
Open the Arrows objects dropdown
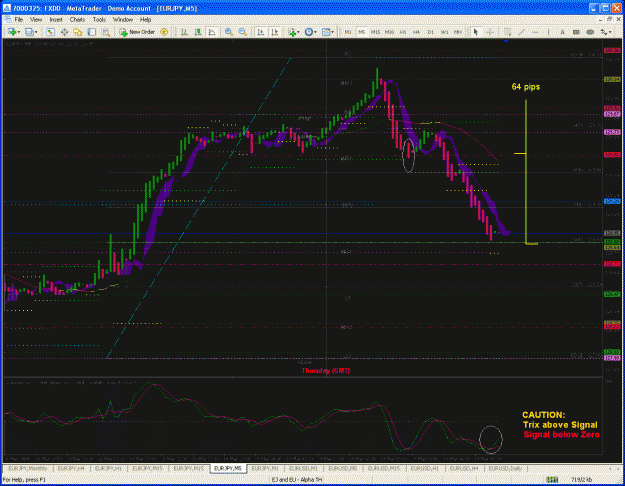605,32
